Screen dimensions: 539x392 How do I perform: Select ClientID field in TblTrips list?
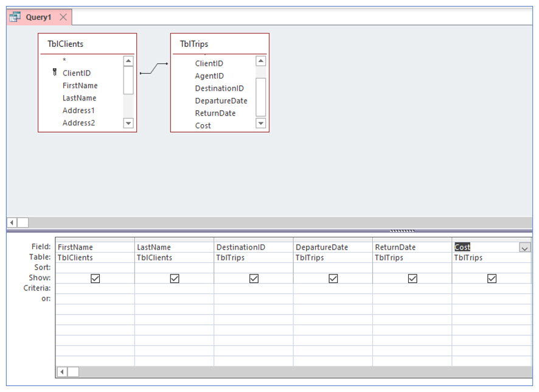(x=209, y=63)
